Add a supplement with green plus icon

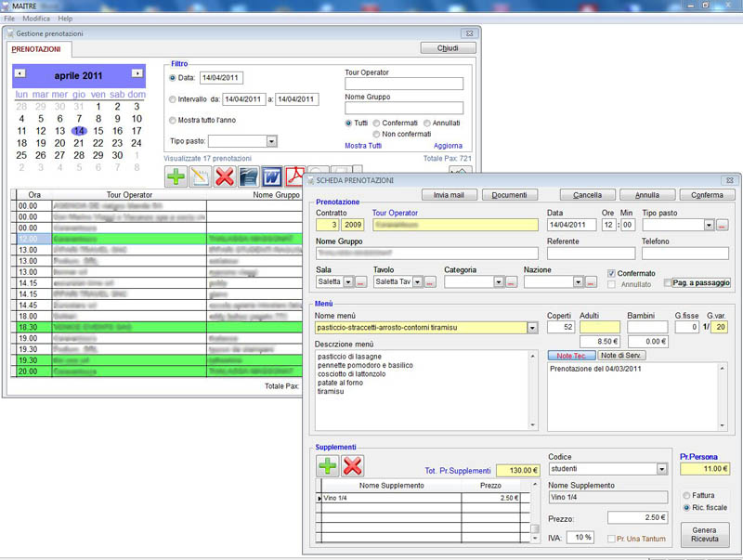pos(328,466)
